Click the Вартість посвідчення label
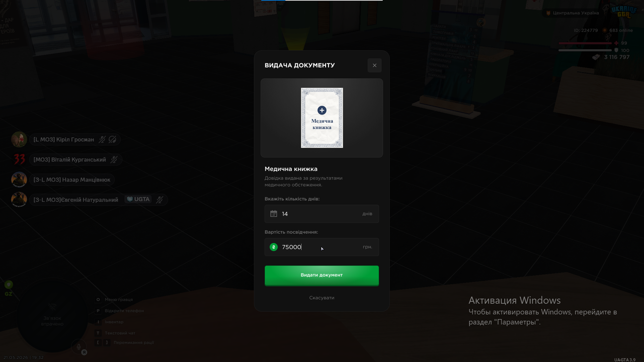 tap(291, 232)
